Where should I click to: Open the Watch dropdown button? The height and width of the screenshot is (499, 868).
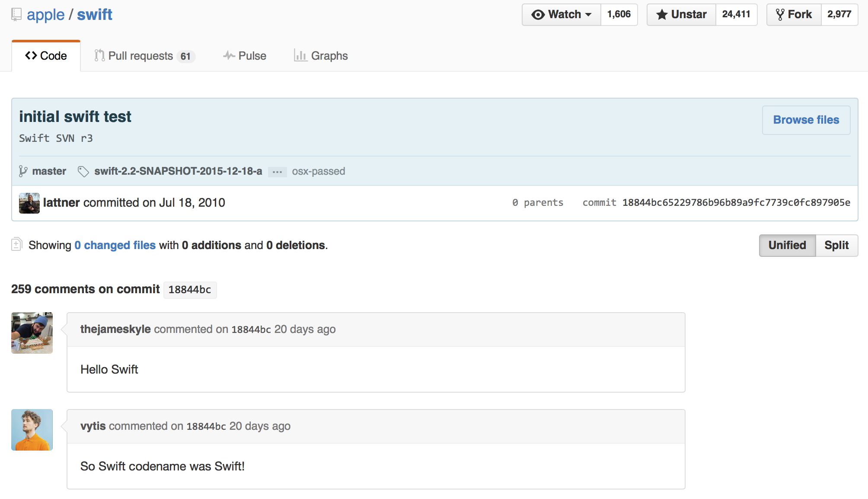coord(562,15)
